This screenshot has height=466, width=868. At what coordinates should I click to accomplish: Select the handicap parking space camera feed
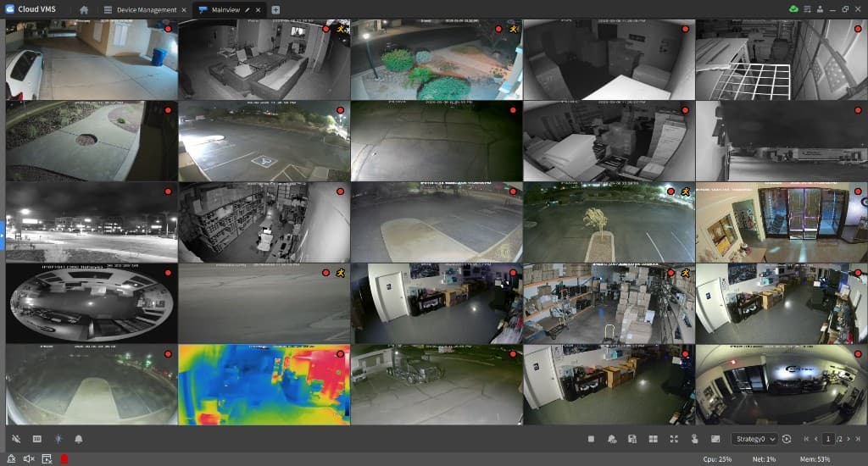[264, 141]
